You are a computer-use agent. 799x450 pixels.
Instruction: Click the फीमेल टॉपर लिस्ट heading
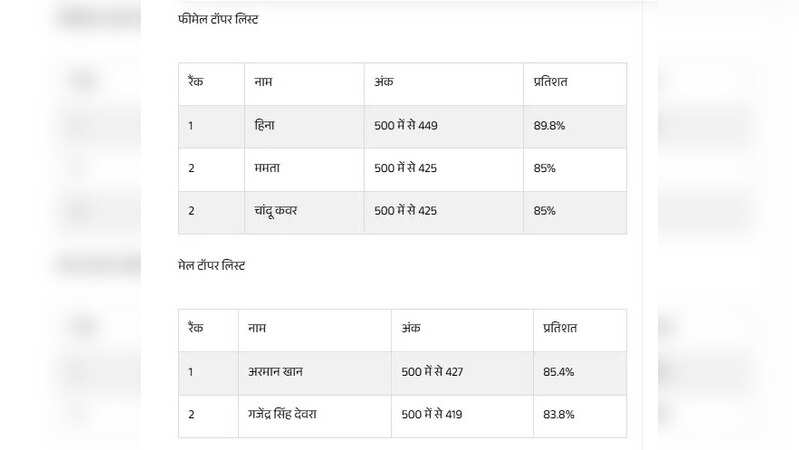[x=218, y=20]
